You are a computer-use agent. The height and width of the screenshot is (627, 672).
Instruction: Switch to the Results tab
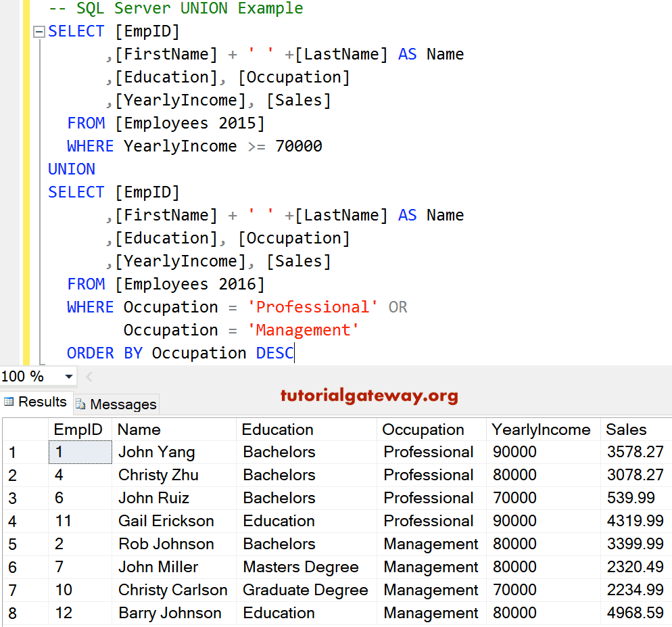pyautogui.click(x=42, y=402)
